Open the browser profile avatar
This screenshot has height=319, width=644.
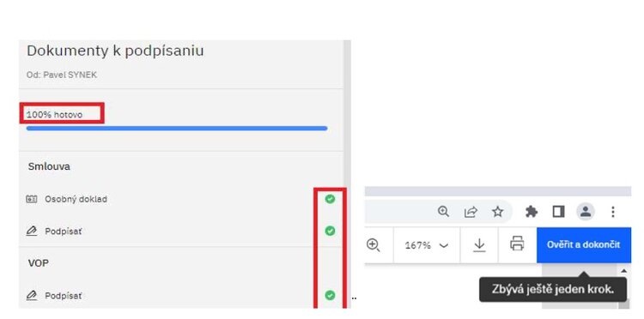(x=586, y=212)
